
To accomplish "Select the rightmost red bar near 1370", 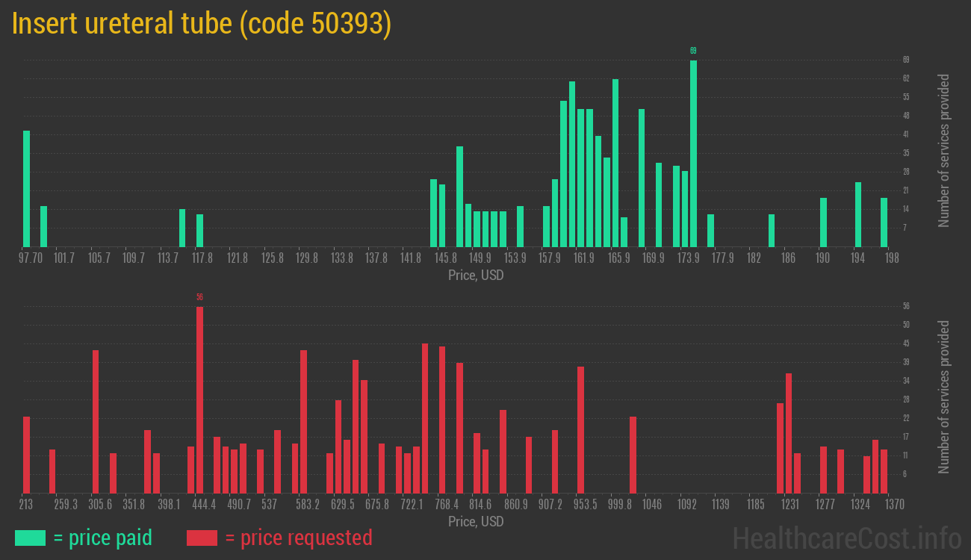I will pos(884,471).
